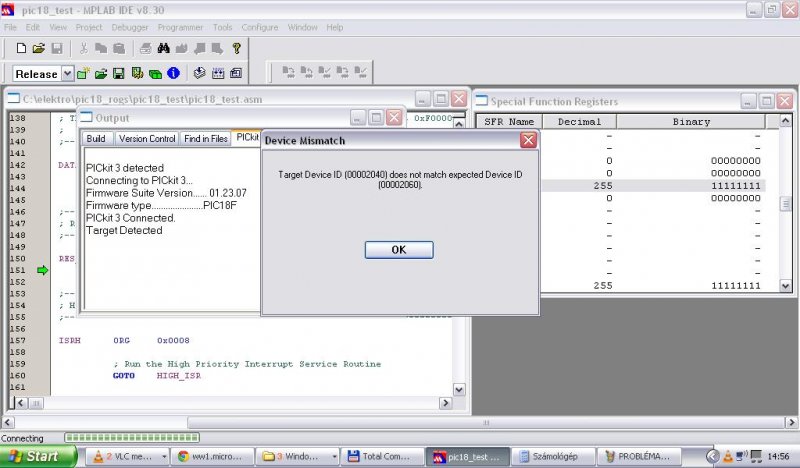This screenshot has width=800, height=468.
Task: Click 0x0008 address in code
Action: click(173, 340)
